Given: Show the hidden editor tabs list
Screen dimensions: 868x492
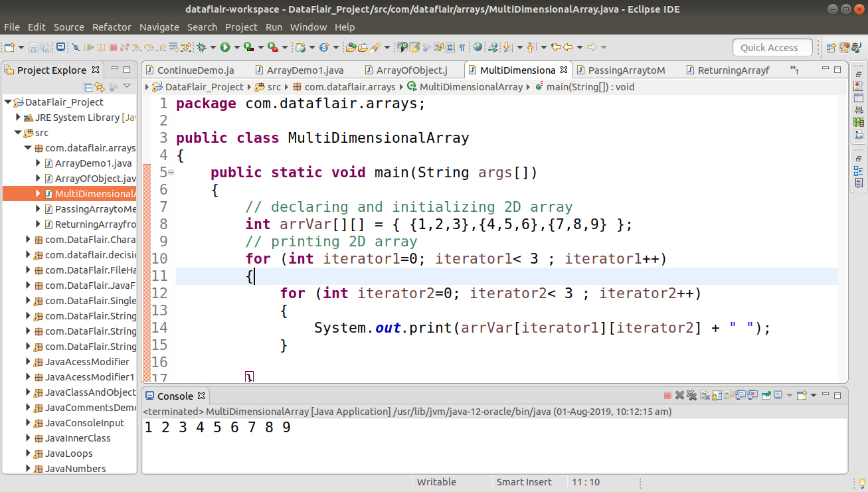Looking at the screenshot, I should coord(794,70).
